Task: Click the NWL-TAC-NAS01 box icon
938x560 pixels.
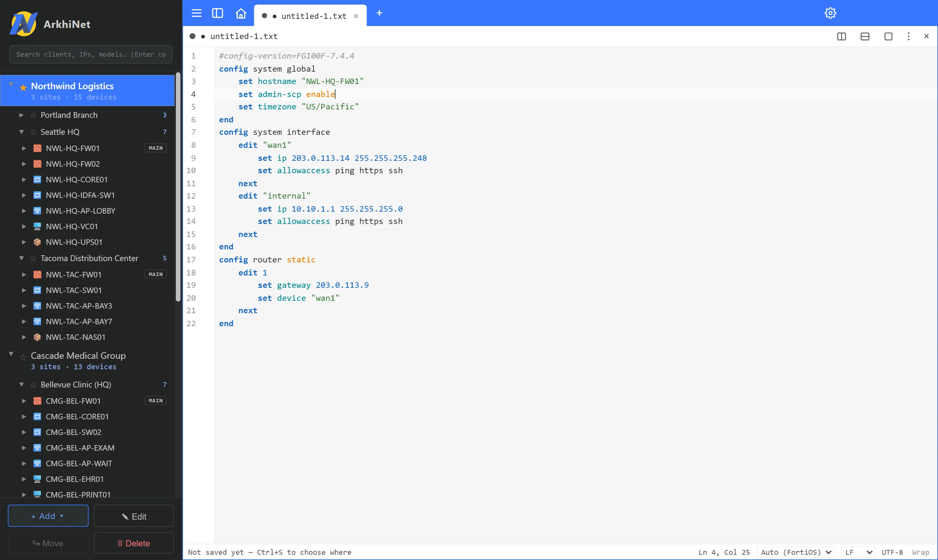Action: pyautogui.click(x=37, y=337)
